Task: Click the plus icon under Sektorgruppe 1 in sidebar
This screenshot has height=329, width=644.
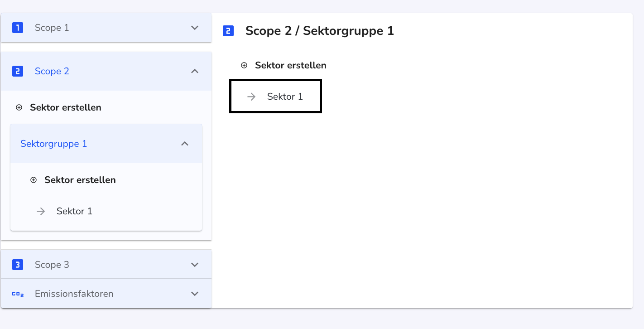Action: pos(34,180)
